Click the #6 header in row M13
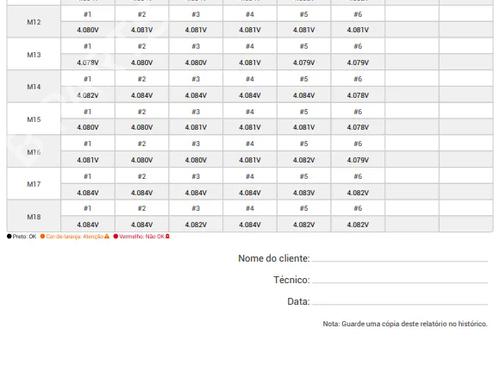The image size is (500, 375). click(x=358, y=46)
